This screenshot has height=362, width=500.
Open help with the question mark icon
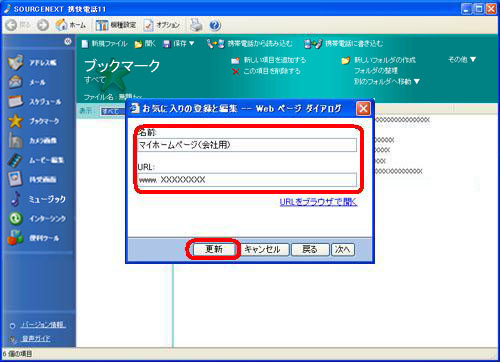pyautogui.click(x=215, y=25)
